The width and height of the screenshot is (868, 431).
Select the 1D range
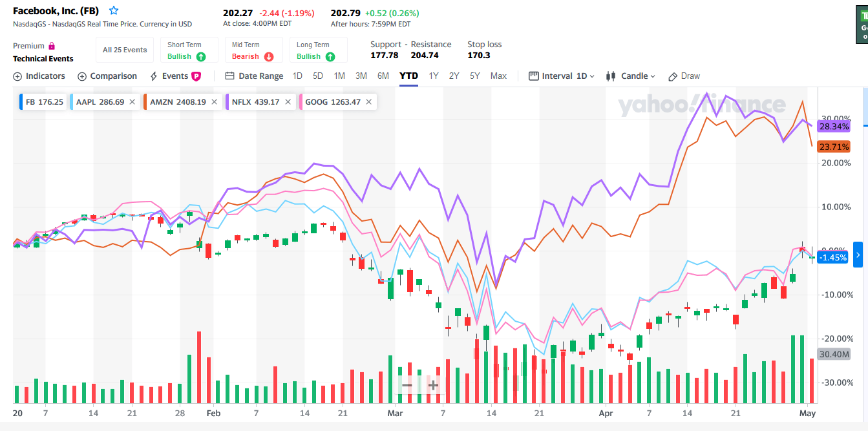tap(297, 76)
